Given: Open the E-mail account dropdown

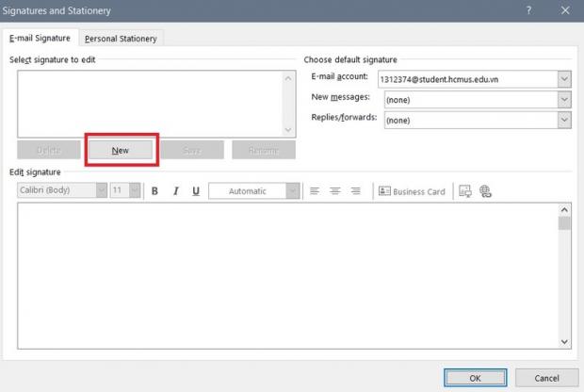Looking at the screenshot, I should pyautogui.click(x=564, y=79).
